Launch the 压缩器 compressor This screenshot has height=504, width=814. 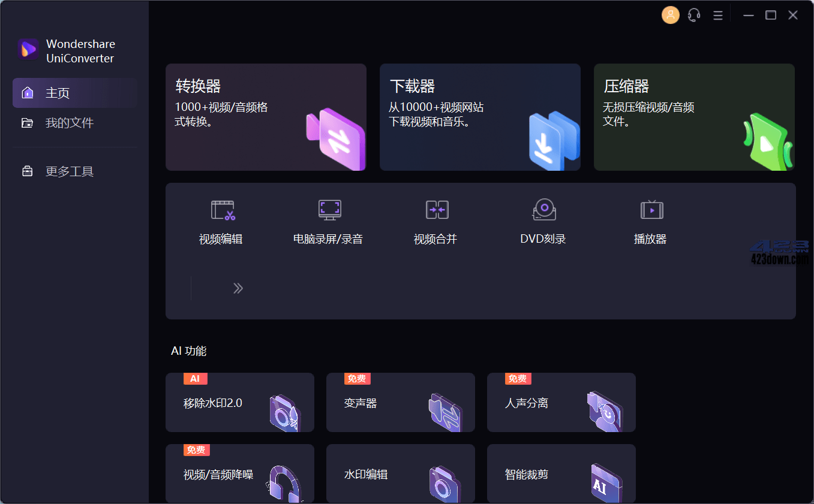pos(694,117)
